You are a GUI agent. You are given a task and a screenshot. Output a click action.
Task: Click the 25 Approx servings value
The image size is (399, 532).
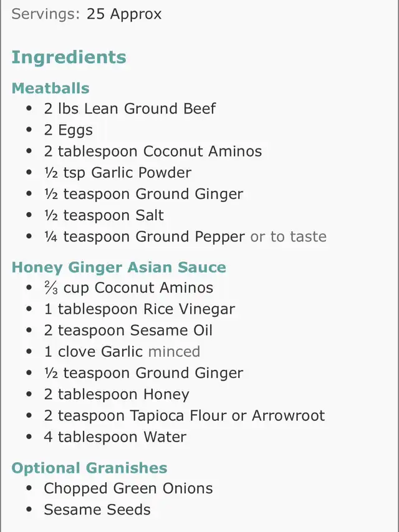tap(124, 14)
